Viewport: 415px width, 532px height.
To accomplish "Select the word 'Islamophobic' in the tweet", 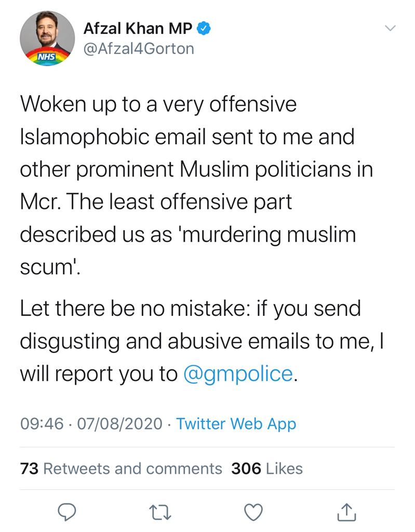I will 78,137.
